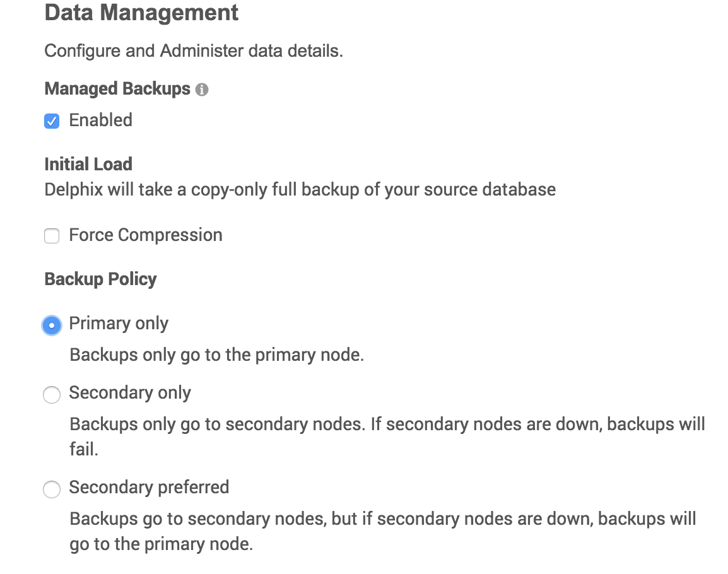Disable the Enabled checkbox under Managed Backups
Image resolution: width=728 pixels, height=574 pixels.
[x=52, y=120]
